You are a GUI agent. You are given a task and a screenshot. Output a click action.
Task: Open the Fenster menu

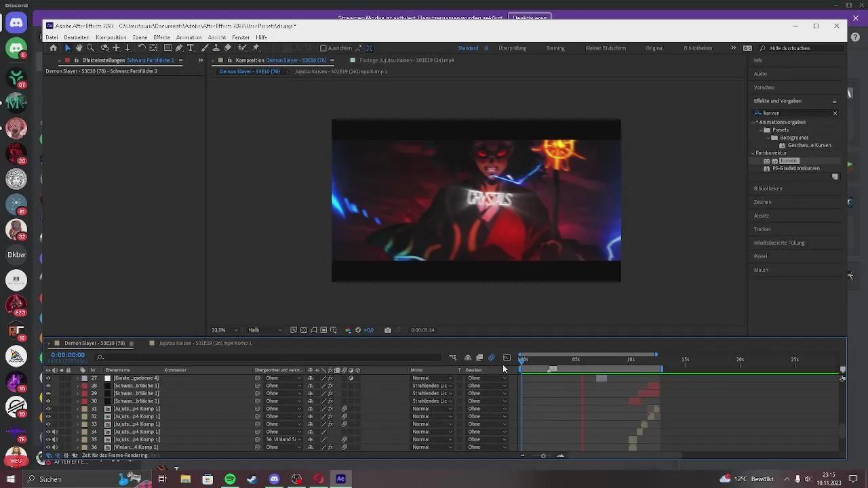coord(241,37)
